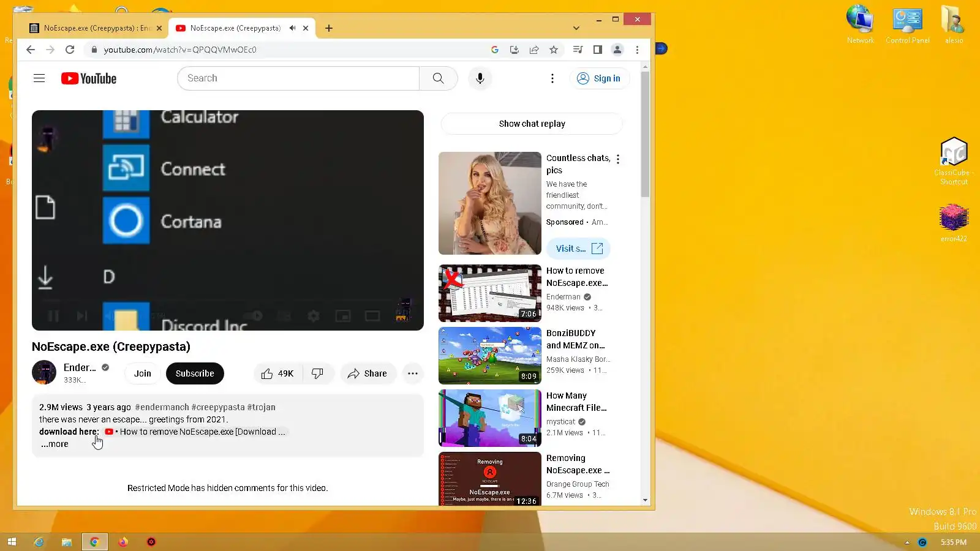Close the YouTube browser tab
Screen dimensions: 980x551
coord(306,28)
